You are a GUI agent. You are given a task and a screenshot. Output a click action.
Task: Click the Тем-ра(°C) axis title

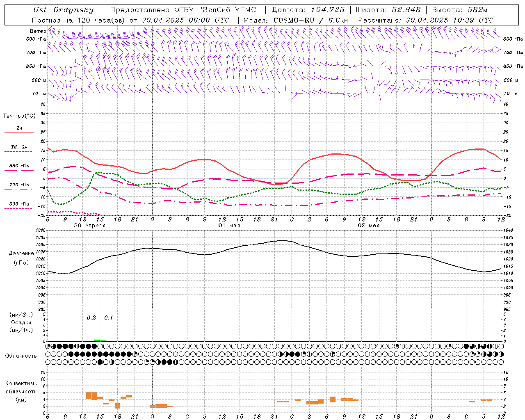(19, 116)
